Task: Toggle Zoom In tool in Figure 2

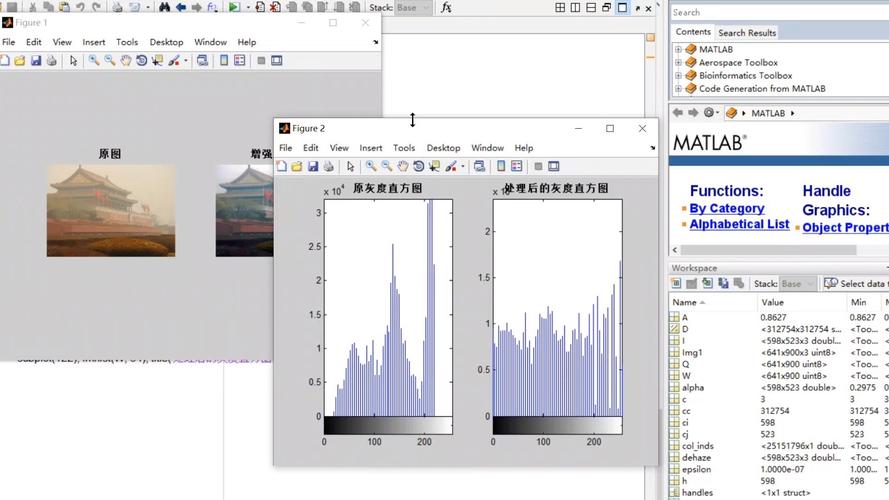Action: pyautogui.click(x=371, y=166)
